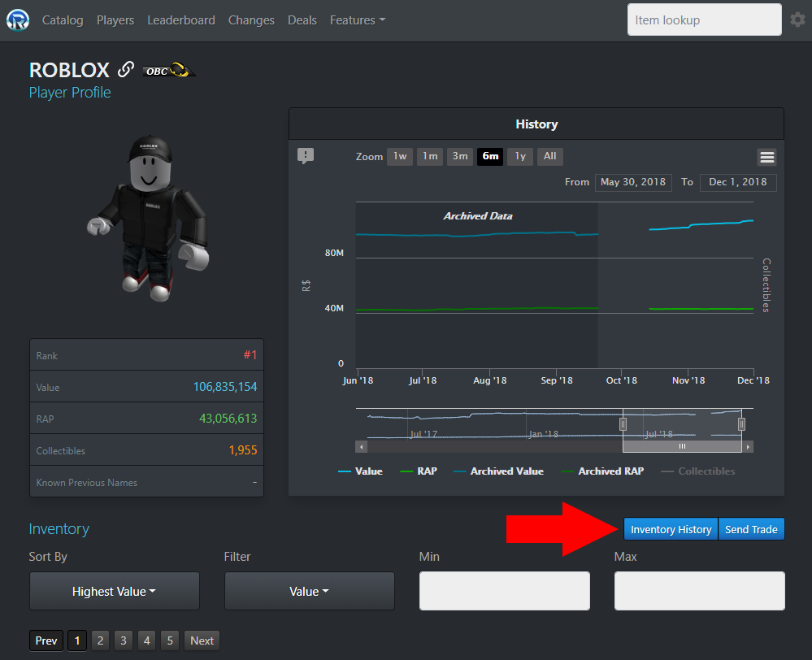Click the Send Trade button
Image resolution: width=812 pixels, height=660 pixels.
751,529
